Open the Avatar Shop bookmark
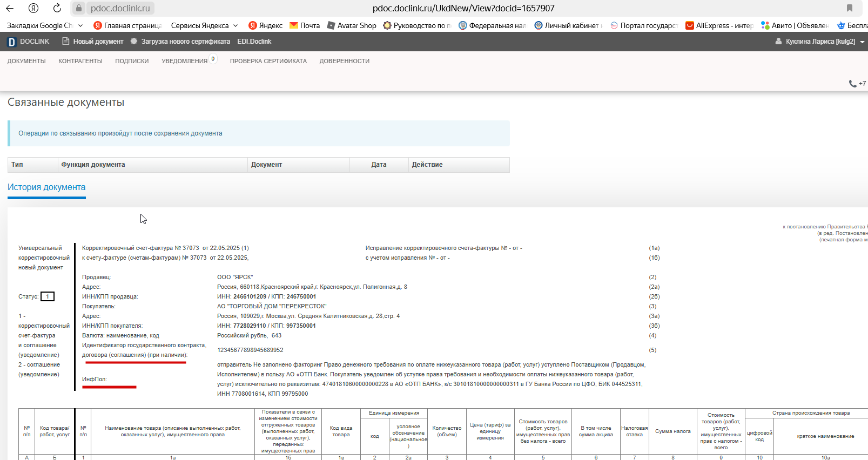Image resolution: width=868 pixels, height=460 pixels. [352, 25]
